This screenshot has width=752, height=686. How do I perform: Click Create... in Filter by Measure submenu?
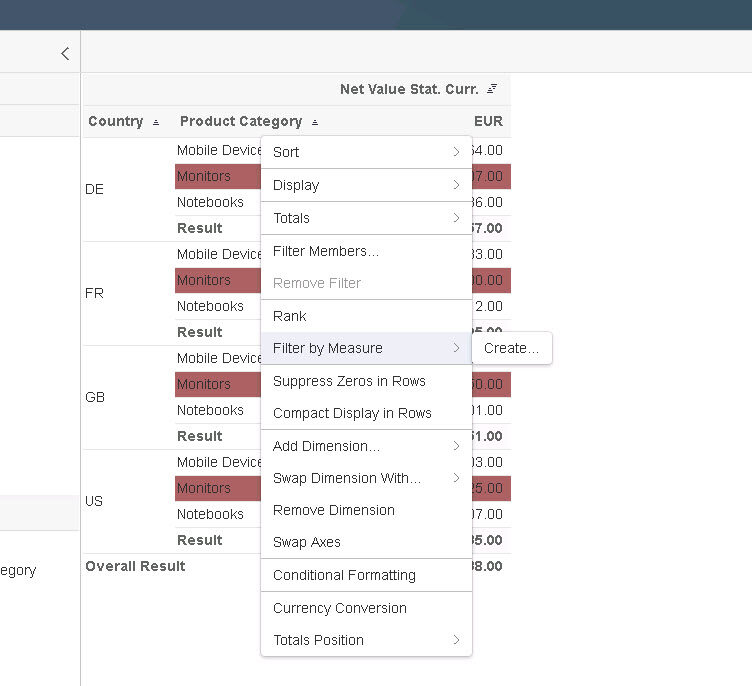511,348
